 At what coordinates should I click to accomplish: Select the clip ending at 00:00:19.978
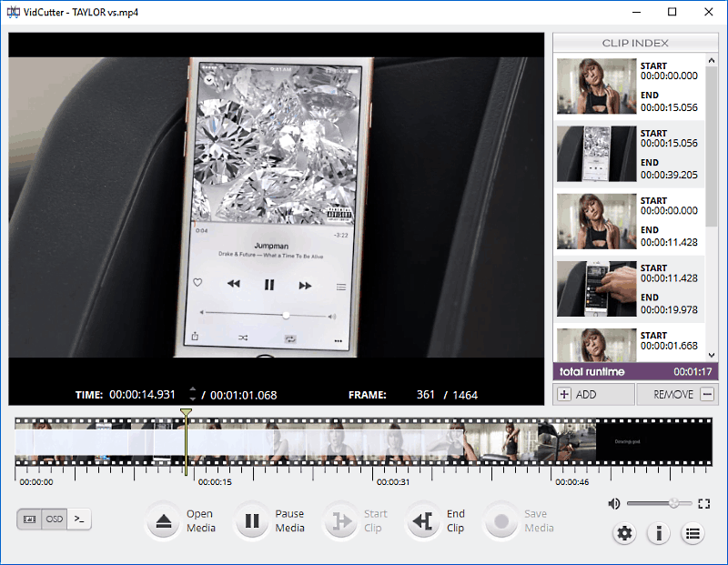[629, 288]
